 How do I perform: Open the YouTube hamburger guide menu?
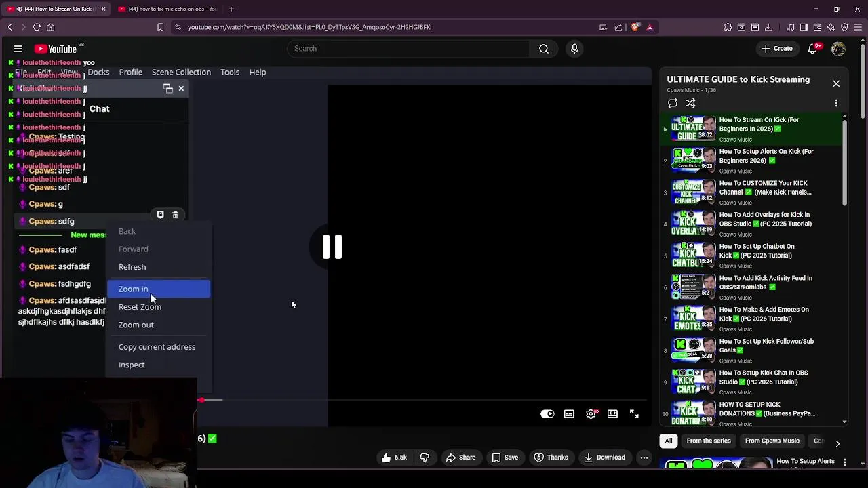click(x=18, y=49)
